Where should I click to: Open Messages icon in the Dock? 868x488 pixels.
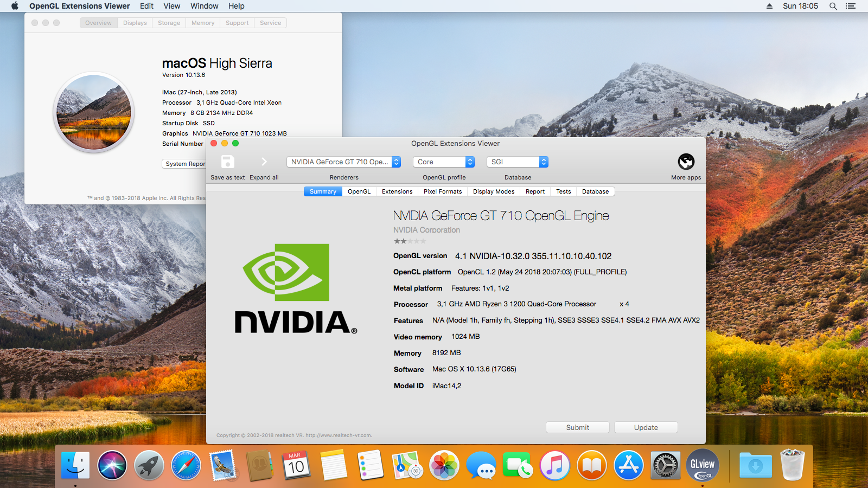pyautogui.click(x=481, y=465)
